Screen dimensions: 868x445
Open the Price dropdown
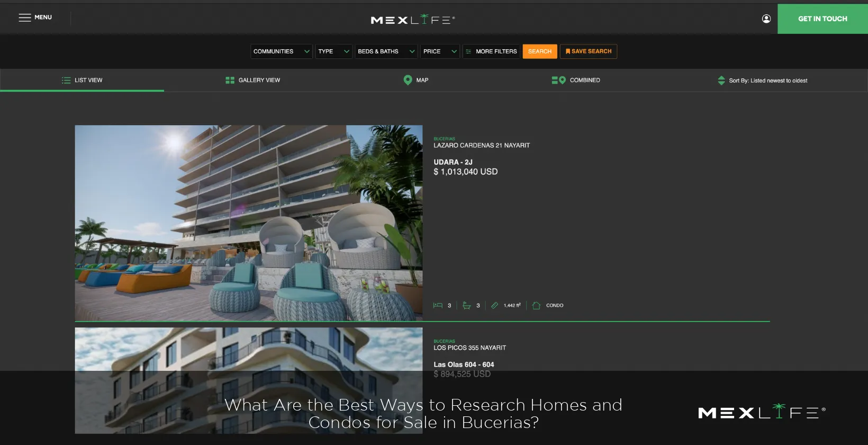pyautogui.click(x=440, y=51)
